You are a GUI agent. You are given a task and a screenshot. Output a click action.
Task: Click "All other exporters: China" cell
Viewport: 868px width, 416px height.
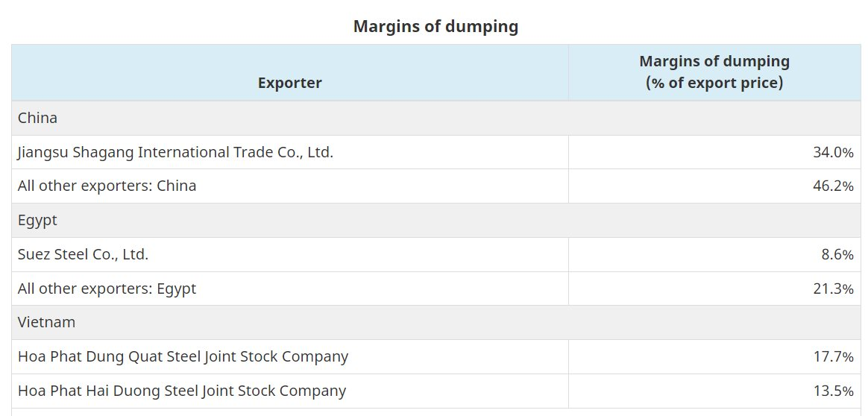point(107,186)
